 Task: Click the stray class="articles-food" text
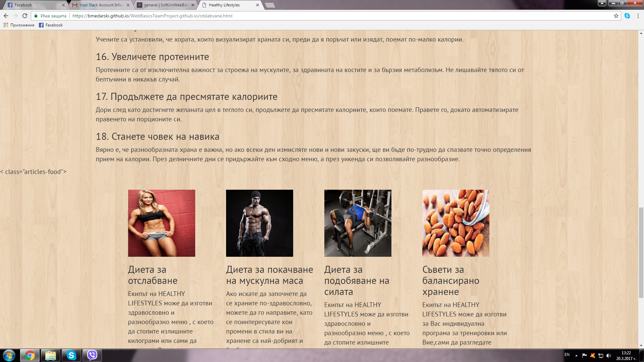pyautogui.click(x=33, y=172)
